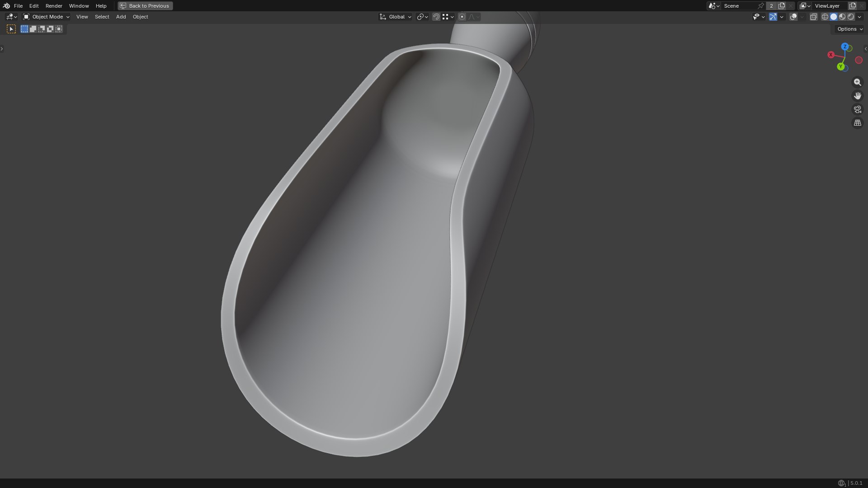The width and height of the screenshot is (868, 488).
Task: Open the snapping options dropdown
Action: [x=448, y=17]
